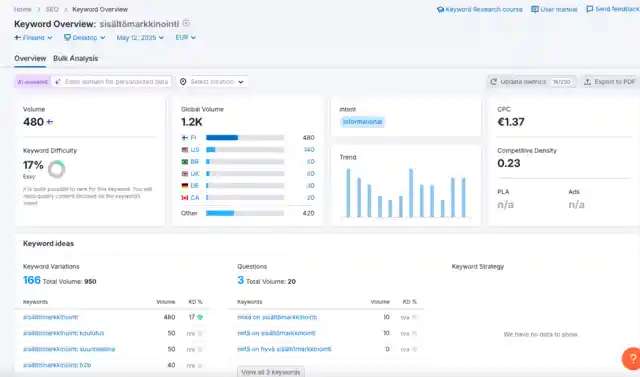Image resolution: width=640 pixels, height=377 pixels.
Task: Select the Overview tab
Action: point(30,58)
